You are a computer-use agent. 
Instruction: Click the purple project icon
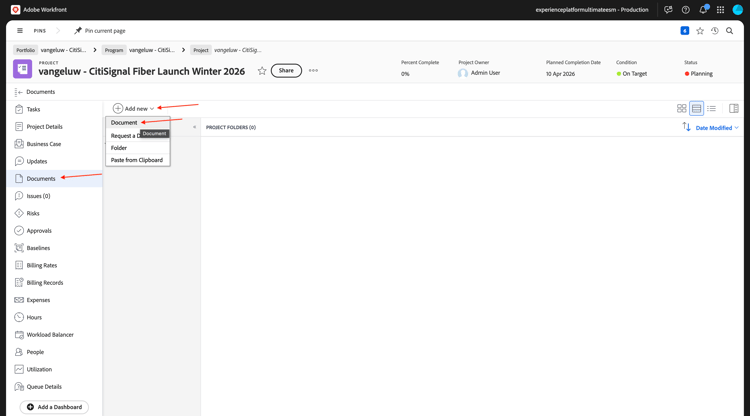[22, 69]
